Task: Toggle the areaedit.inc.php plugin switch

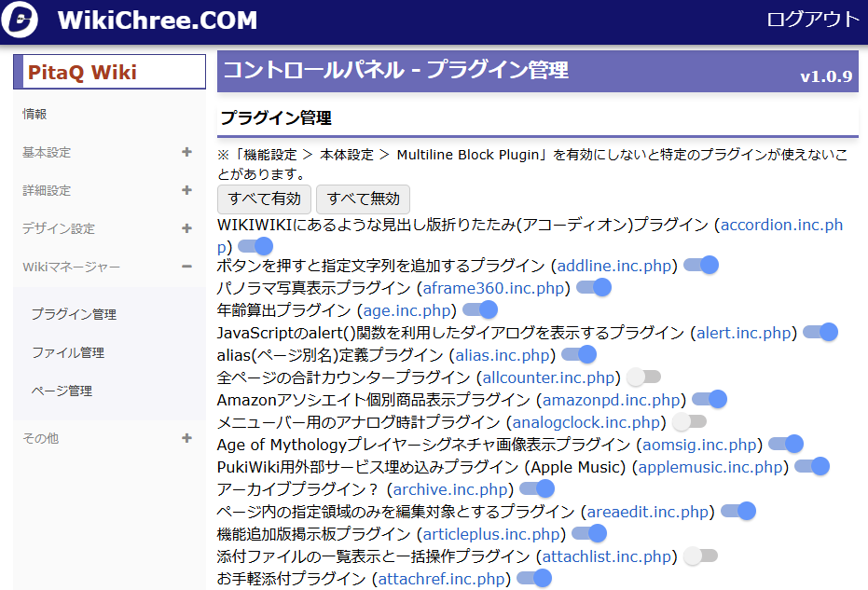Action: pos(738,511)
